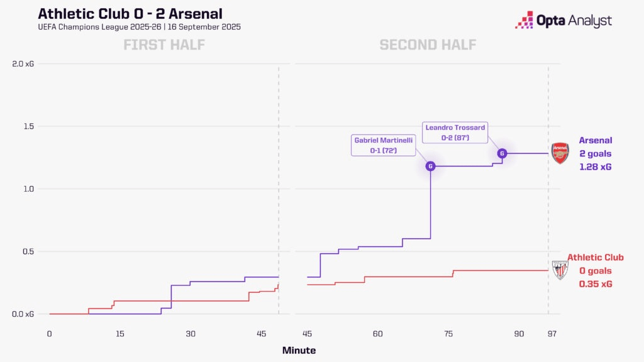The height and width of the screenshot is (362, 644).
Task: Click the match title Athletic Club 0 - 2 Arsenal
Action: (x=130, y=13)
